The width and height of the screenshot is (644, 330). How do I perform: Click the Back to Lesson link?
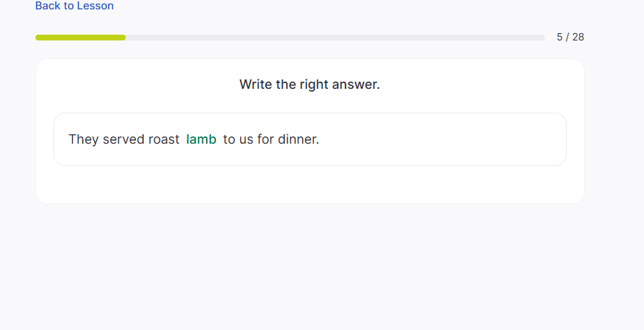74,6
